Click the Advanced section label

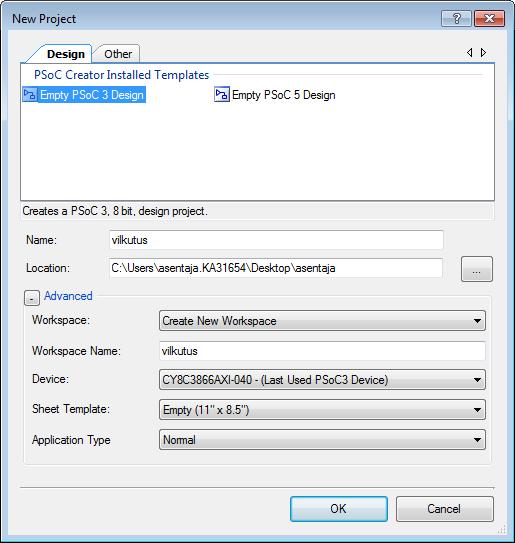(x=68, y=296)
